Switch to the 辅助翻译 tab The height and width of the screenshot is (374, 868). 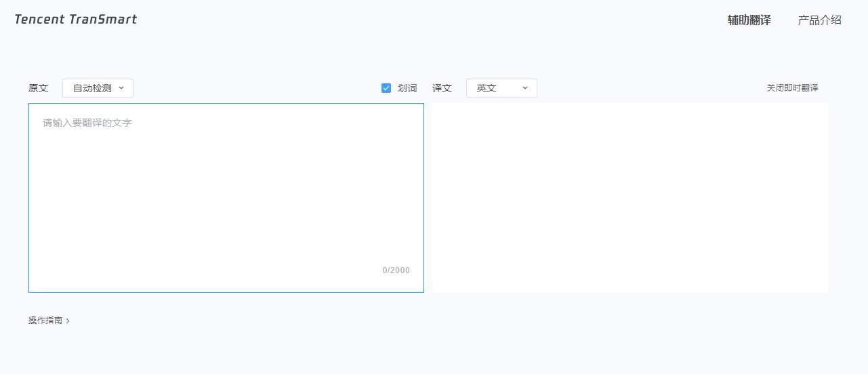(x=749, y=20)
